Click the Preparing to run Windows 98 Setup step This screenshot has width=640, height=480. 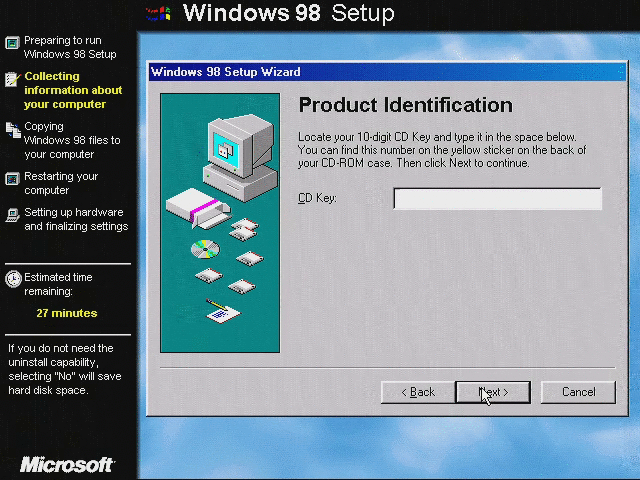pyautogui.click(x=70, y=47)
